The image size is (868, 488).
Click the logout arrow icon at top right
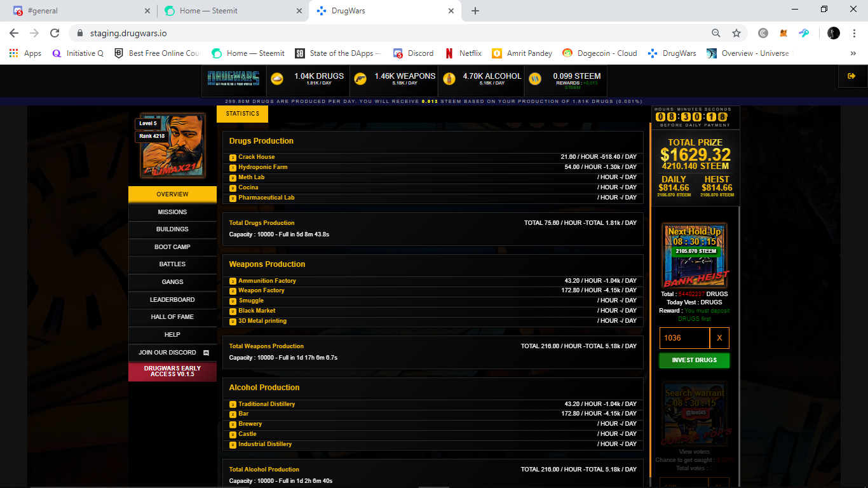coord(852,76)
